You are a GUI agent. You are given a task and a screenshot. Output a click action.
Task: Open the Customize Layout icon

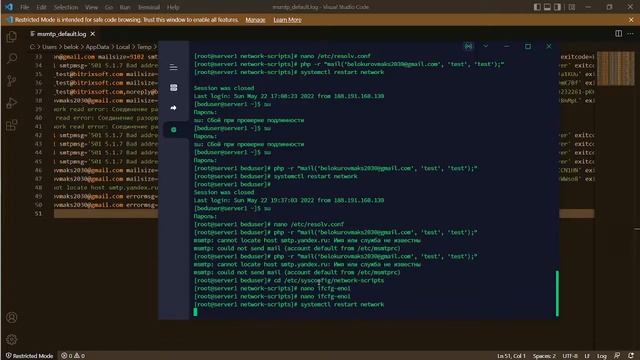click(572, 7)
